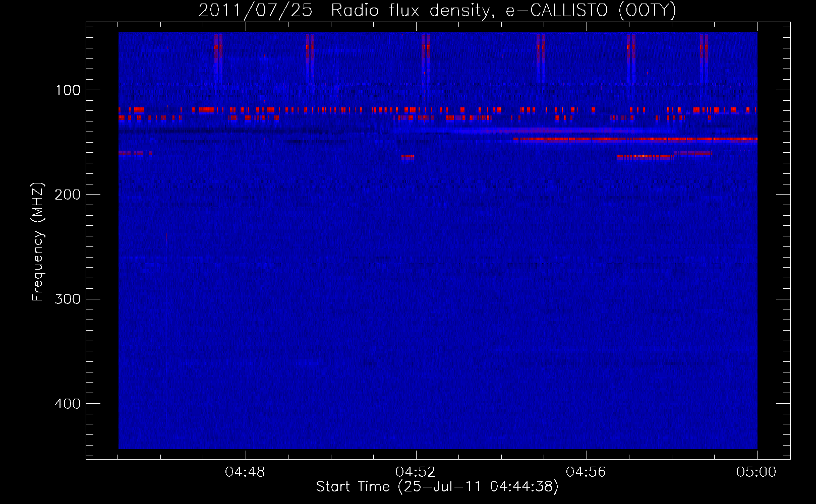The image size is (816, 504).
Task: Click the 04:52 time tick label
Action: coord(416,472)
